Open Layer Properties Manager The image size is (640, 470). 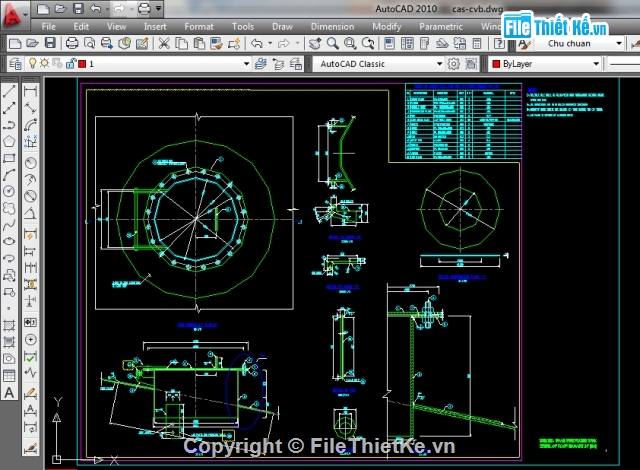[16, 64]
